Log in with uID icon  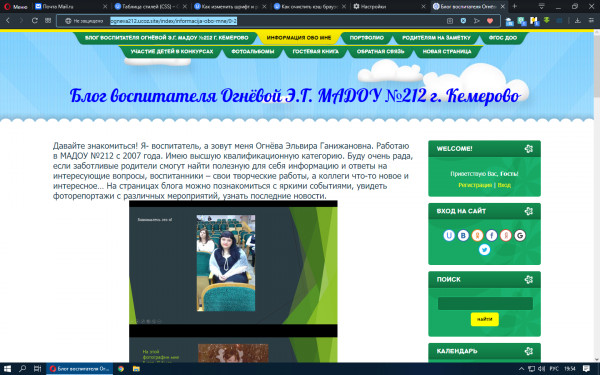[449, 235]
